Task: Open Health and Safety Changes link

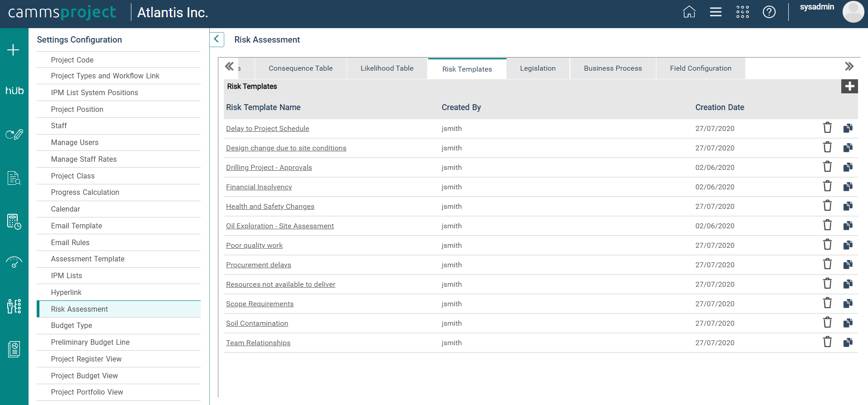Action: 270,207
